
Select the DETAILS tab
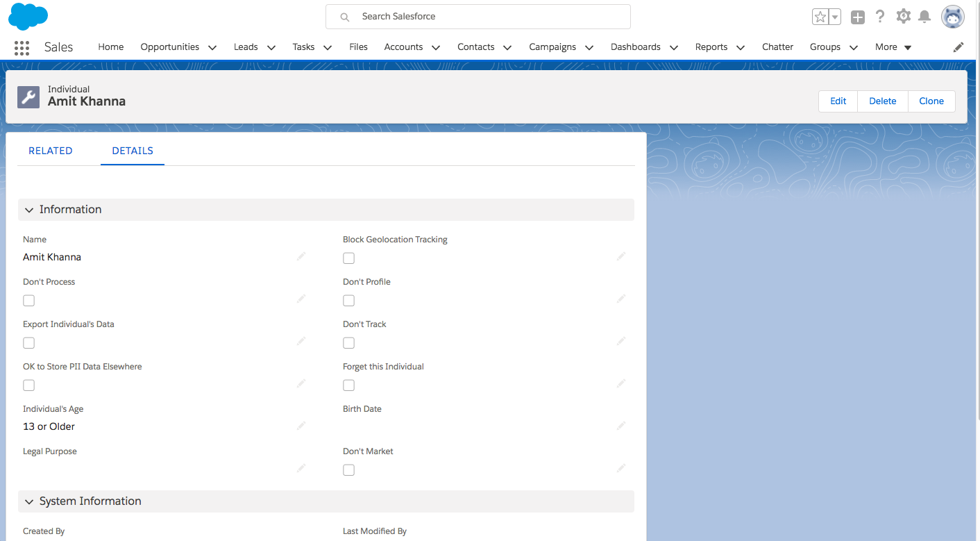click(133, 151)
